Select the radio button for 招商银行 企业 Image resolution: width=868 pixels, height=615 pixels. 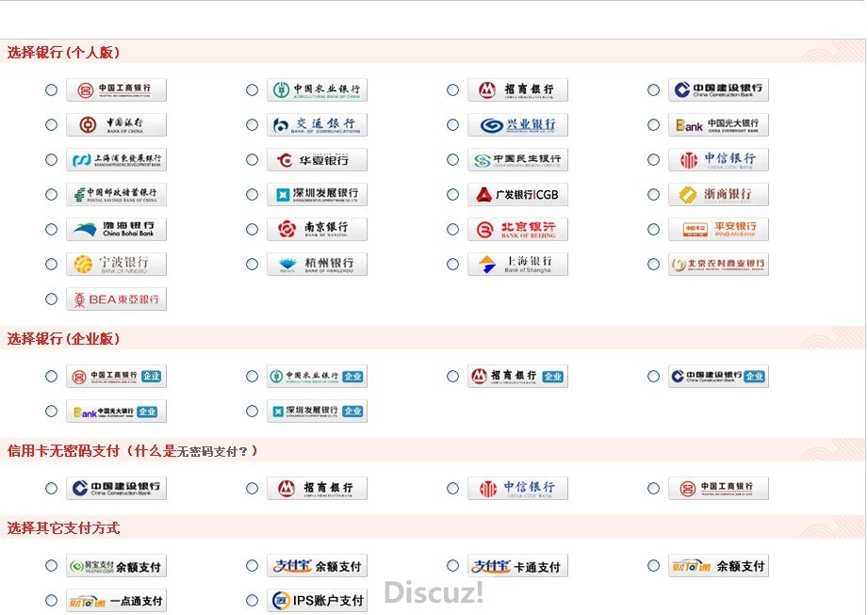(452, 376)
